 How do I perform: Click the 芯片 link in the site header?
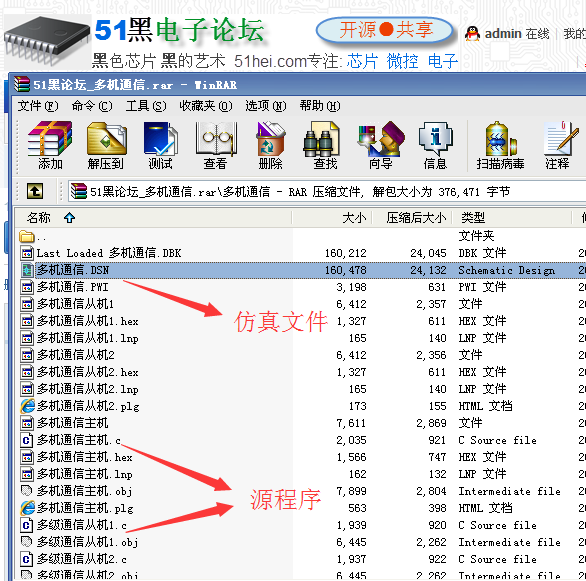point(362,61)
